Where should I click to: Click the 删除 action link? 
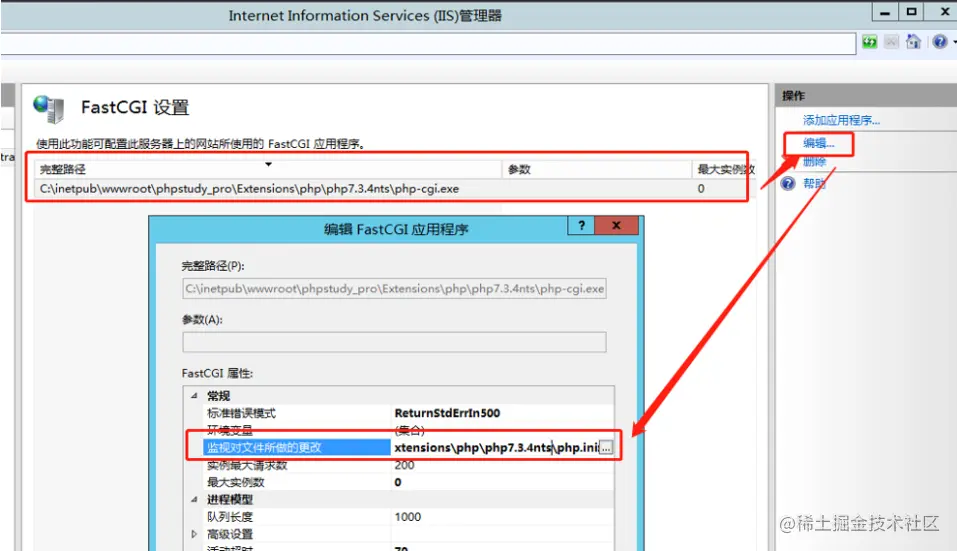click(814, 162)
